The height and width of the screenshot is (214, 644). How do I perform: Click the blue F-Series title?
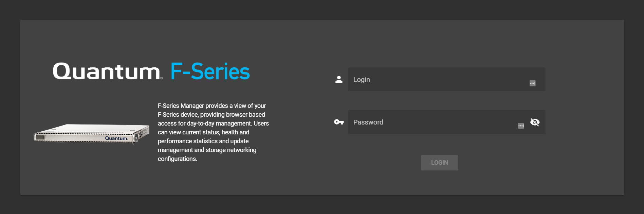point(210,71)
